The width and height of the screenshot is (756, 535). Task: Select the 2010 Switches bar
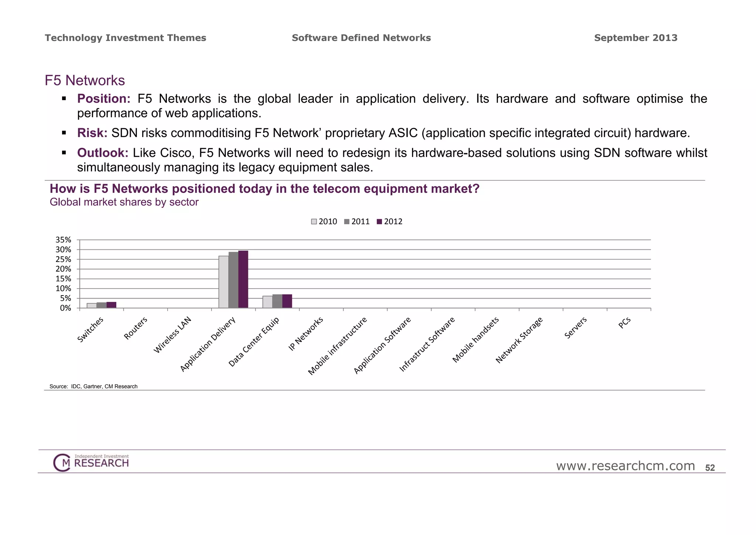coord(92,306)
